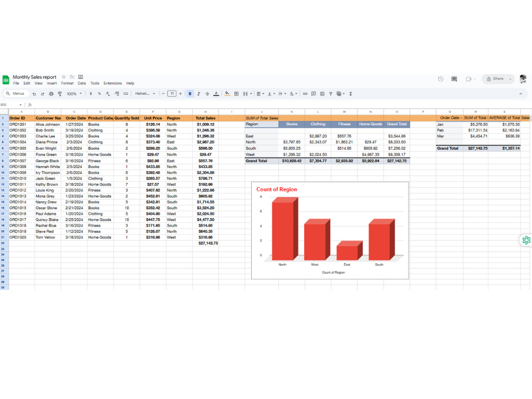Open the text color picker
The height and width of the screenshot is (399, 532).
tap(216, 94)
